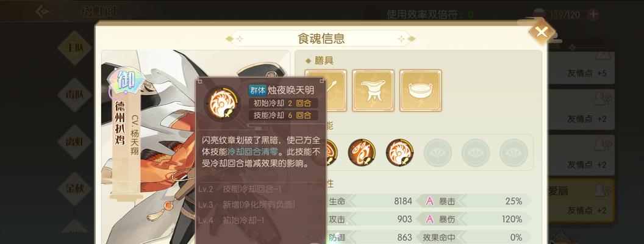Open the 离虹 team tab

click(x=74, y=142)
